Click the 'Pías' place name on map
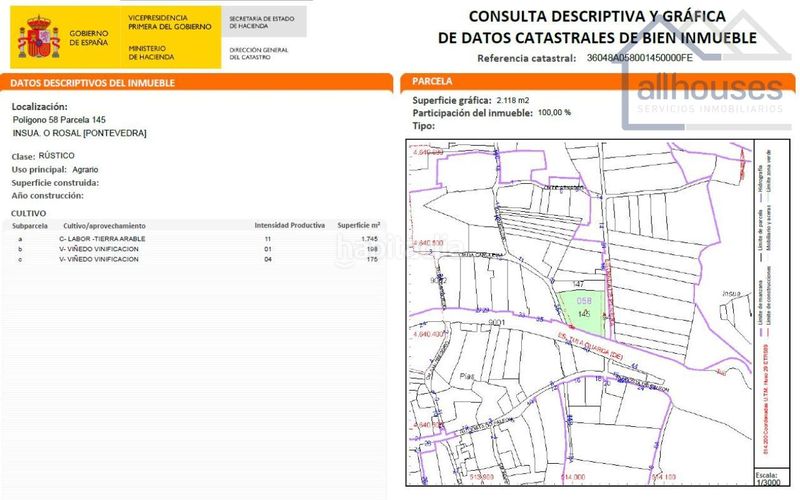The image size is (800, 500). (x=467, y=376)
